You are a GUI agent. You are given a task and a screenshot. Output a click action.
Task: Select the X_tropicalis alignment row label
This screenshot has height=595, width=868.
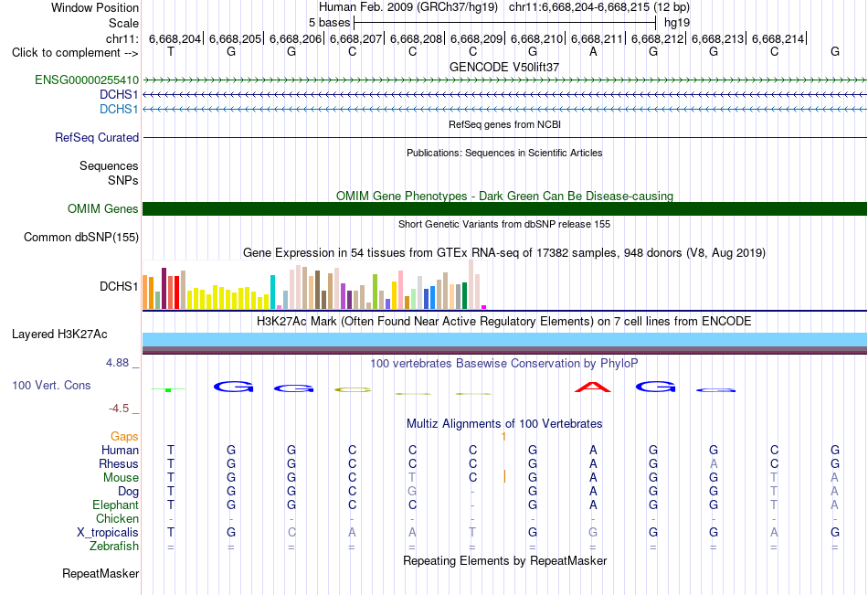108,533
